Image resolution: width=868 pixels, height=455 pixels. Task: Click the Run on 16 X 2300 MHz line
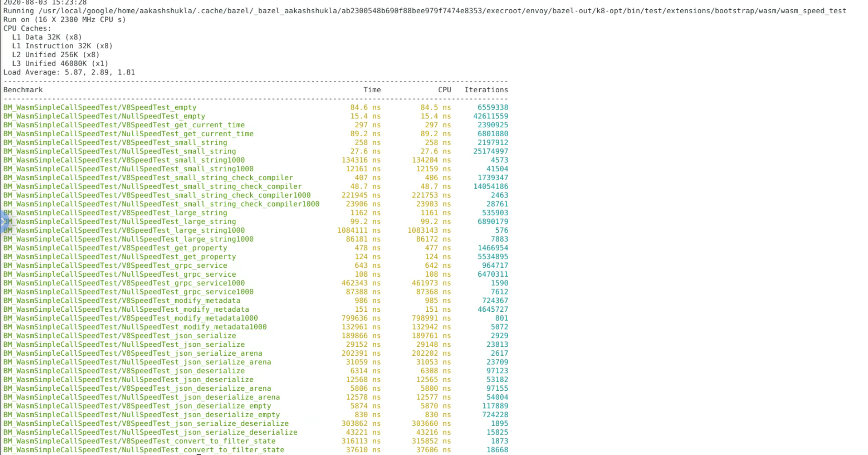click(65, 20)
